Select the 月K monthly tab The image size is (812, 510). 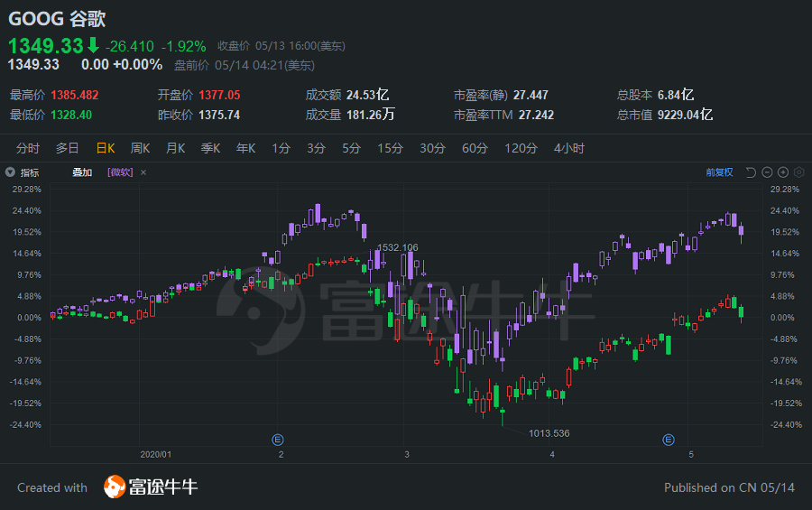coord(176,148)
